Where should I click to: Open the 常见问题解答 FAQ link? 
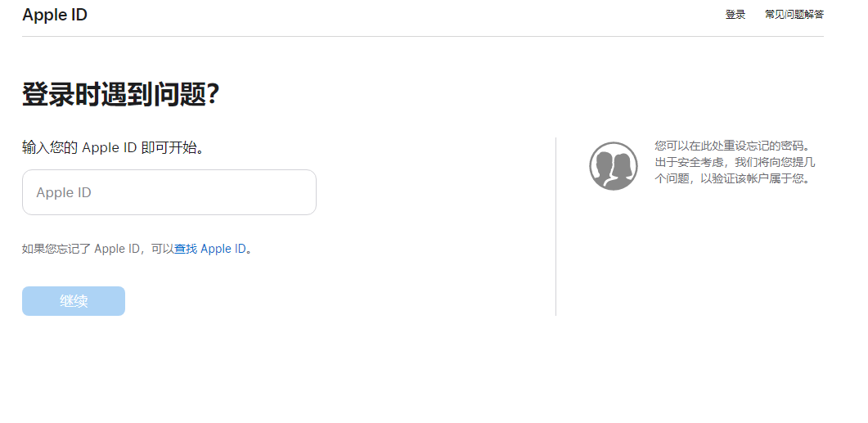point(794,15)
